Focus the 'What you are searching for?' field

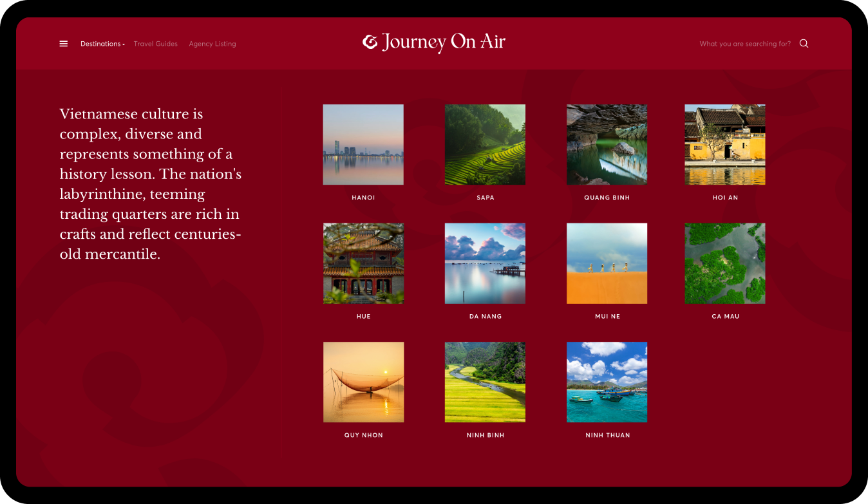pyautogui.click(x=745, y=44)
